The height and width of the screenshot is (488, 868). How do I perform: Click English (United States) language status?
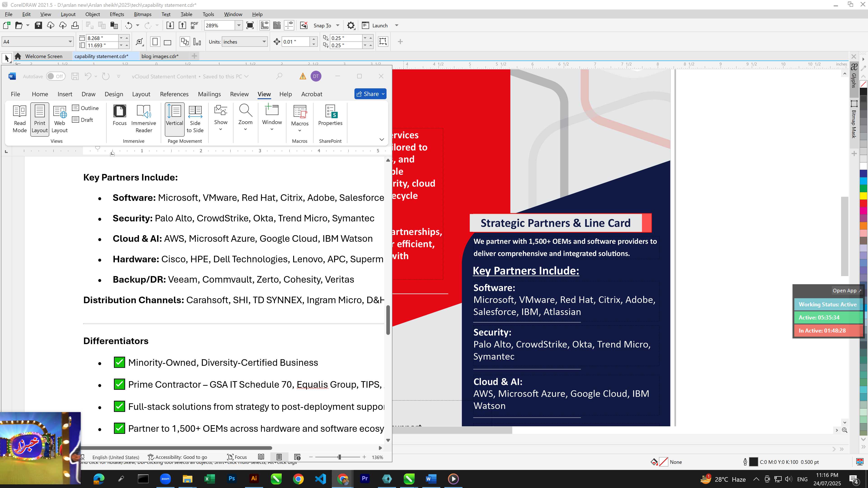(116, 457)
